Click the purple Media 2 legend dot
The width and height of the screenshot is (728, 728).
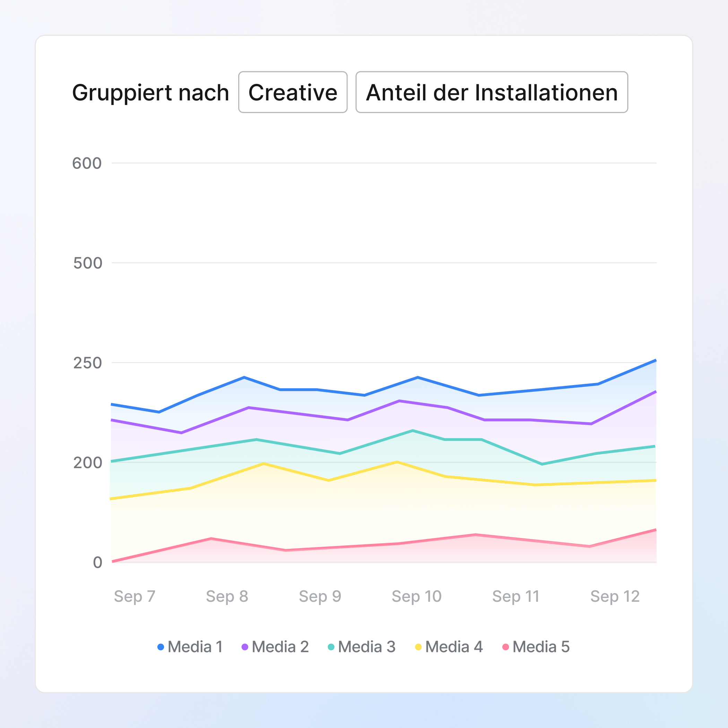[x=245, y=647]
